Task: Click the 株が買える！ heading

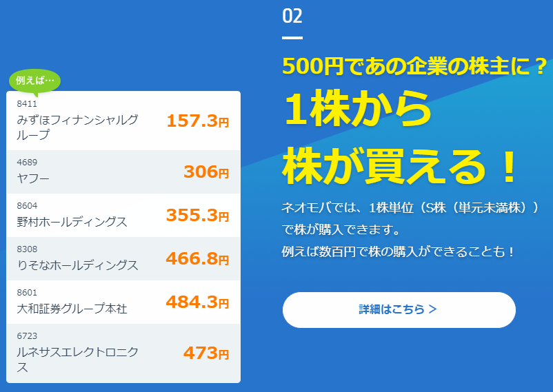Action: click(400, 167)
